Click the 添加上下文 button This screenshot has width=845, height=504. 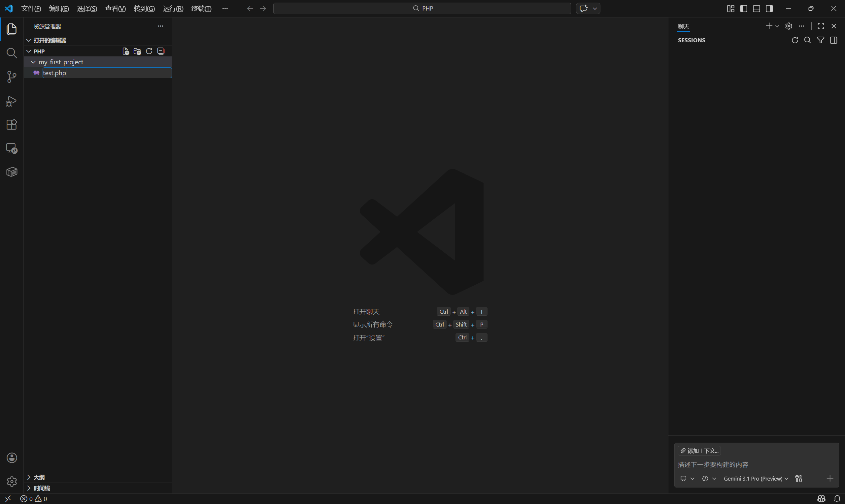[699, 451]
